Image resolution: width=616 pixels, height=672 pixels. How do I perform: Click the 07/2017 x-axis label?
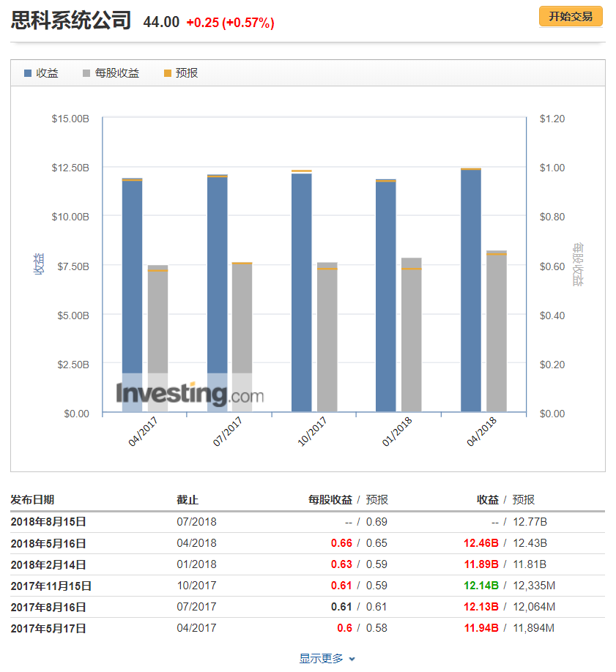227,431
